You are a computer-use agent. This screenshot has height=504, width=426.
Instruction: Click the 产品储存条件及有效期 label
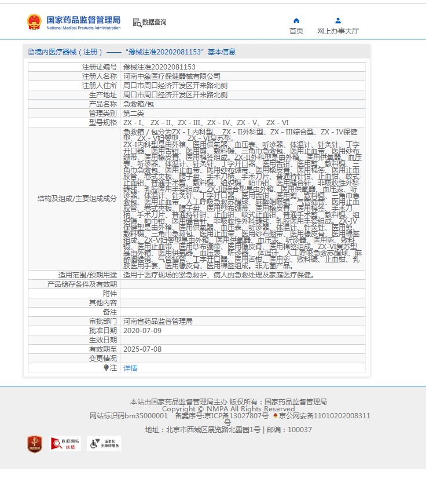(x=82, y=284)
